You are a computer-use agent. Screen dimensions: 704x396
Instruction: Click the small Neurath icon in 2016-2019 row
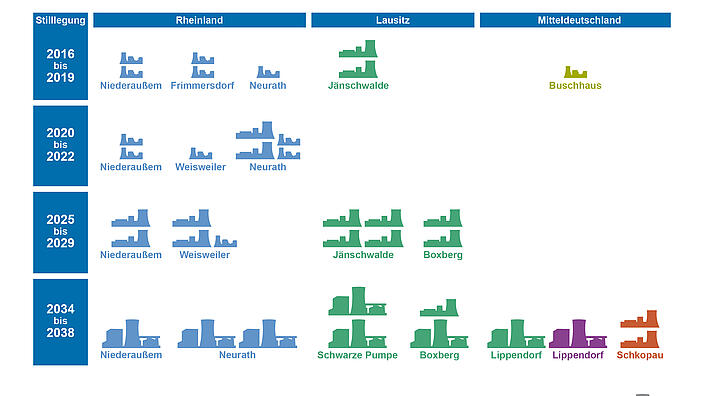[268, 72]
